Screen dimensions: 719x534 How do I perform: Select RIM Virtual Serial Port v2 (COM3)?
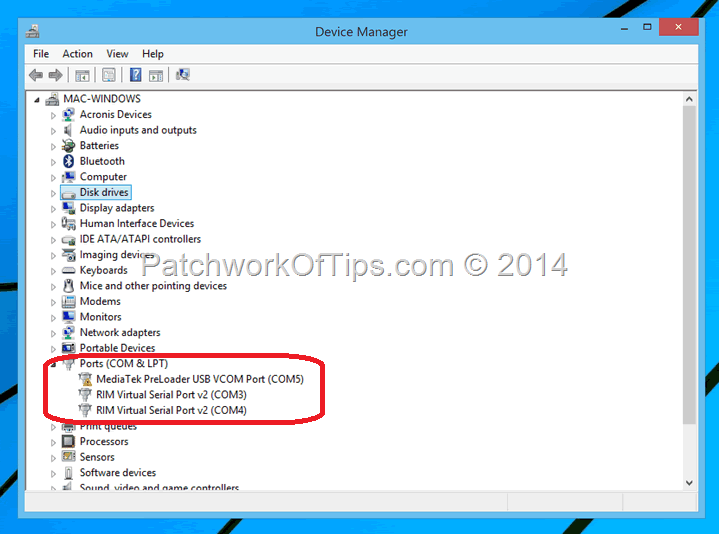[x=171, y=395]
